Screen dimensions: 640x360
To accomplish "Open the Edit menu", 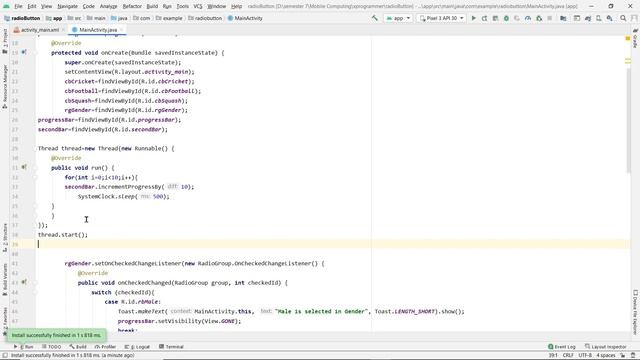I will (32, 7).
